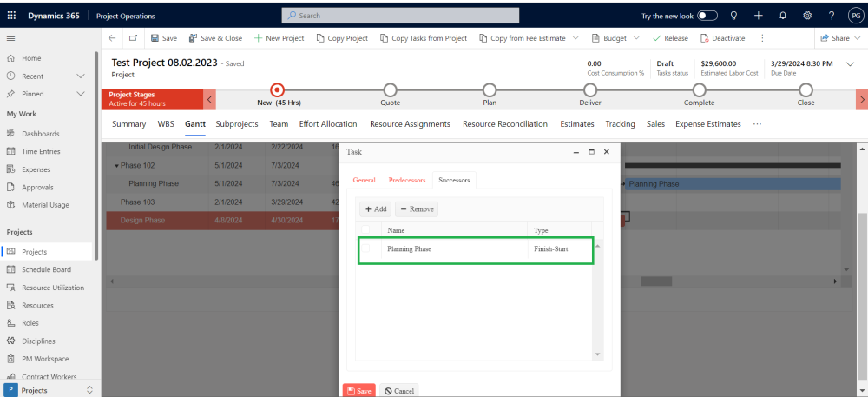Open the help question mark

832,16
